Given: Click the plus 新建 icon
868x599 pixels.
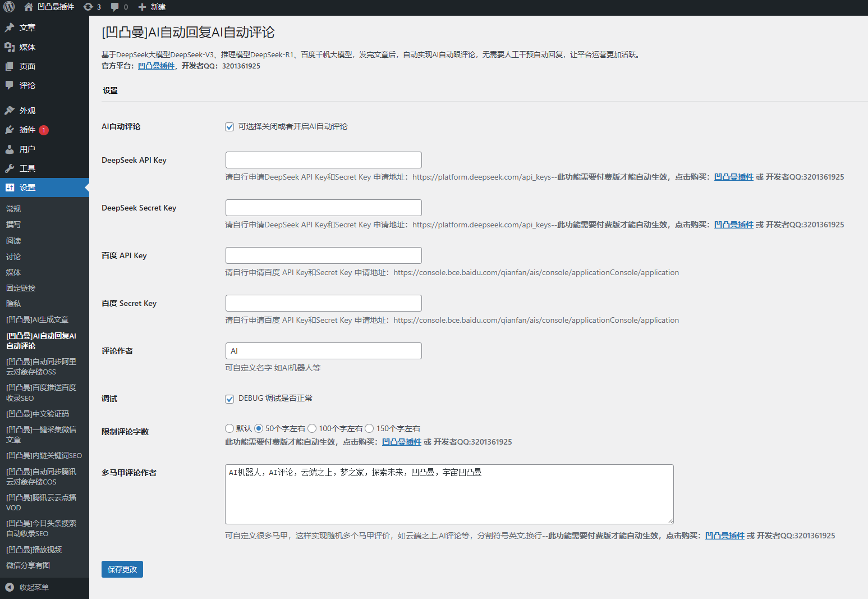Looking at the screenshot, I should (x=142, y=7).
